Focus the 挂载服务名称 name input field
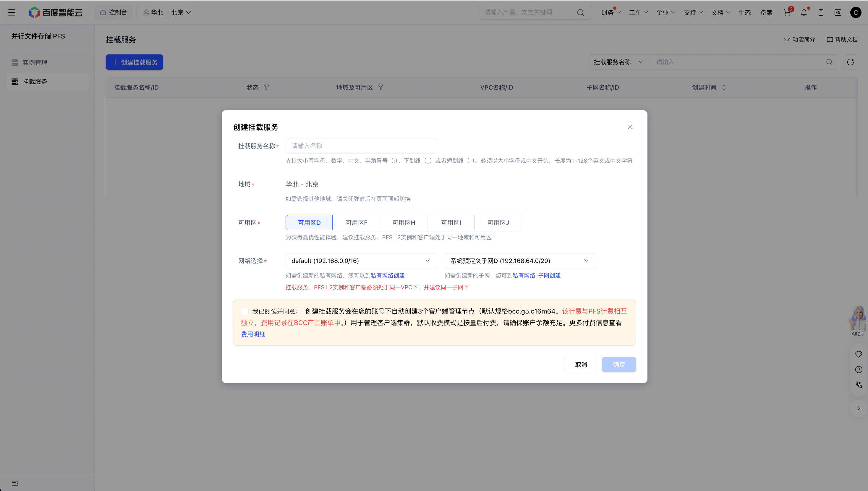 361,146
